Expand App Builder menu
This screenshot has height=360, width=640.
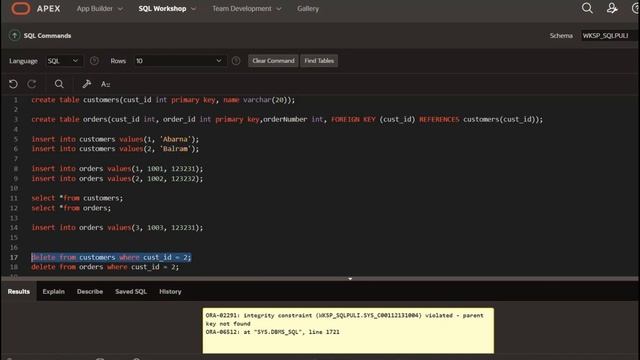pos(100,9)
